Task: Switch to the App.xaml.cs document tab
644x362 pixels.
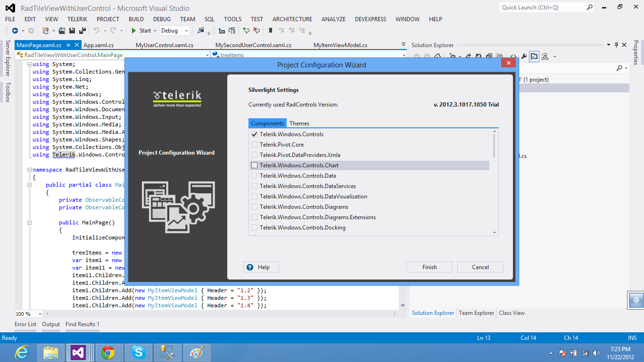Action: pos(99,45)
